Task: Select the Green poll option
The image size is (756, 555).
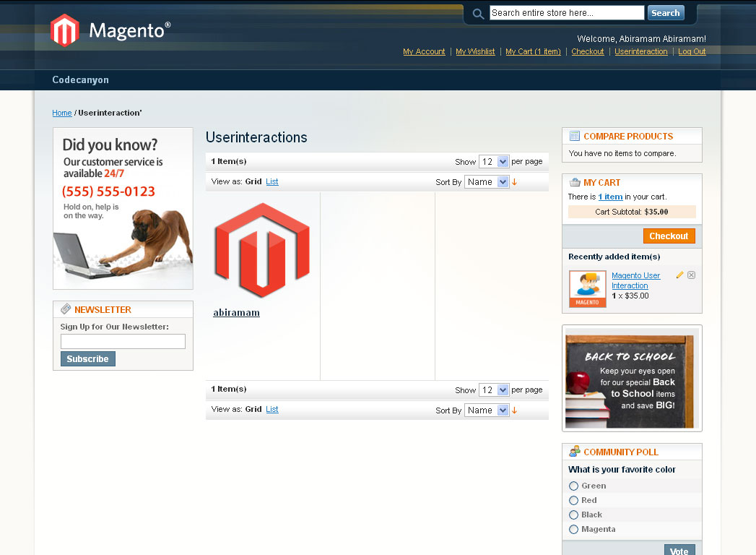Action: point(573,486)
